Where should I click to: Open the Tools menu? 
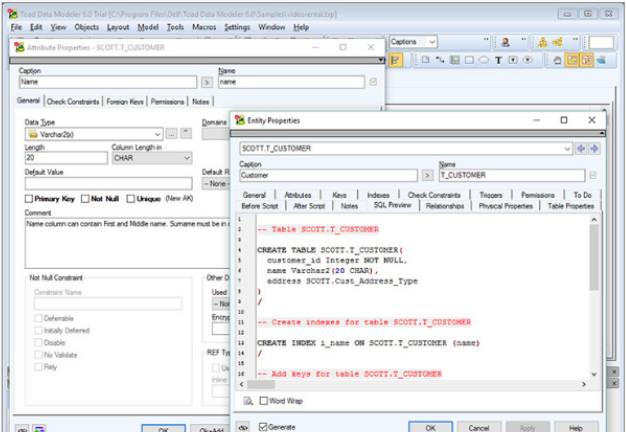pos(175,28)
